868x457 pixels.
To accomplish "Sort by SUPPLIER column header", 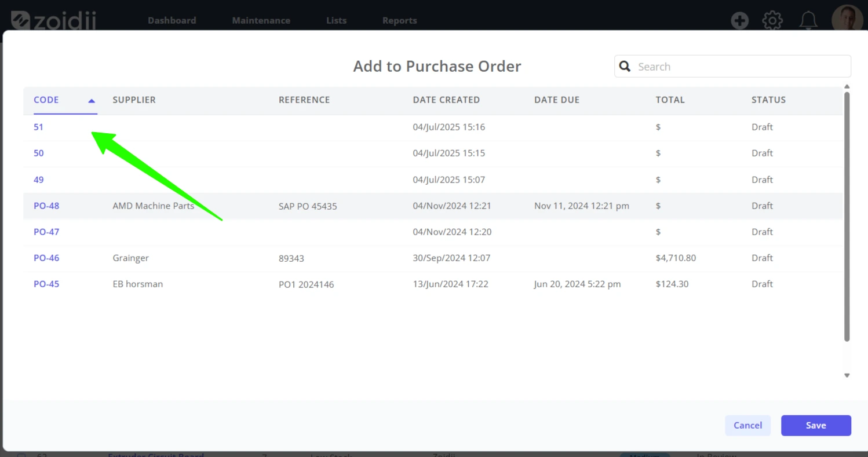I will pyautogui.click(x=134, y=100).
